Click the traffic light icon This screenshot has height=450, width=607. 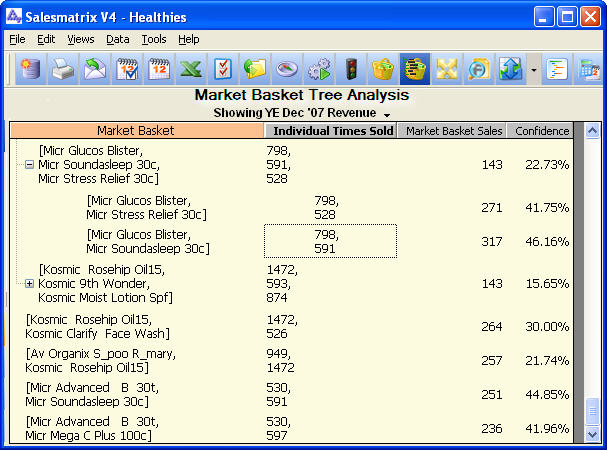pyautogui.click(x=351, y=69)
